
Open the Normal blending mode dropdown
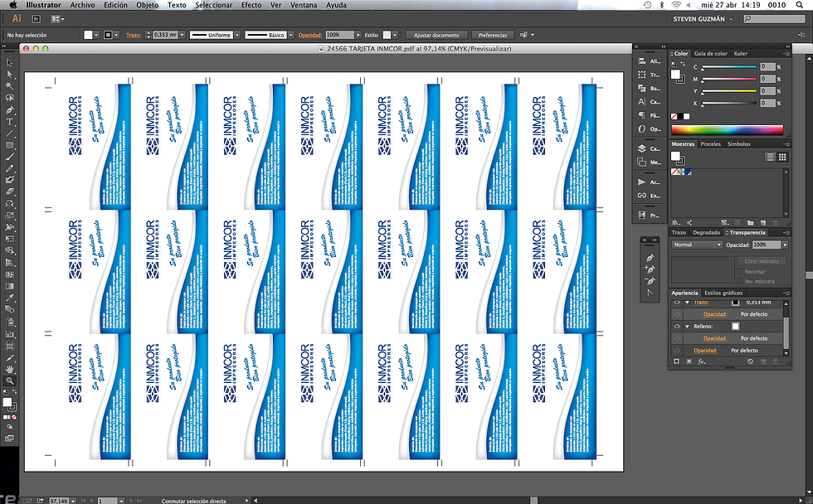pyautogui.click(x=697, y=245)
